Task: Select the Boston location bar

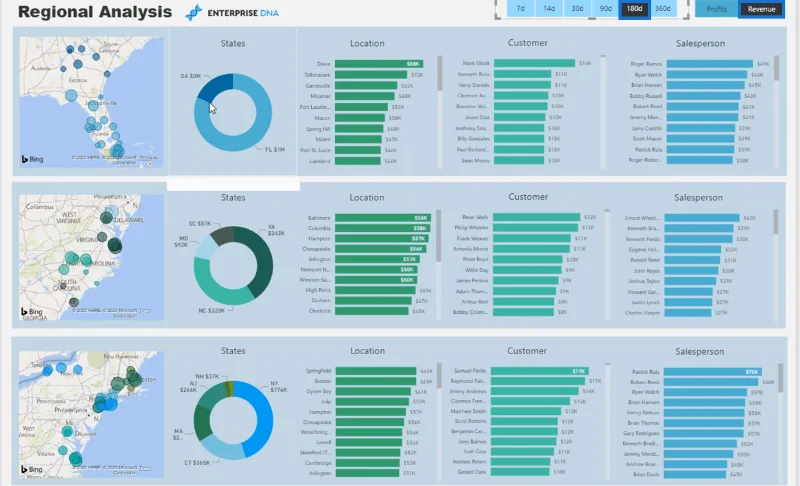Action: click(376, 381)
